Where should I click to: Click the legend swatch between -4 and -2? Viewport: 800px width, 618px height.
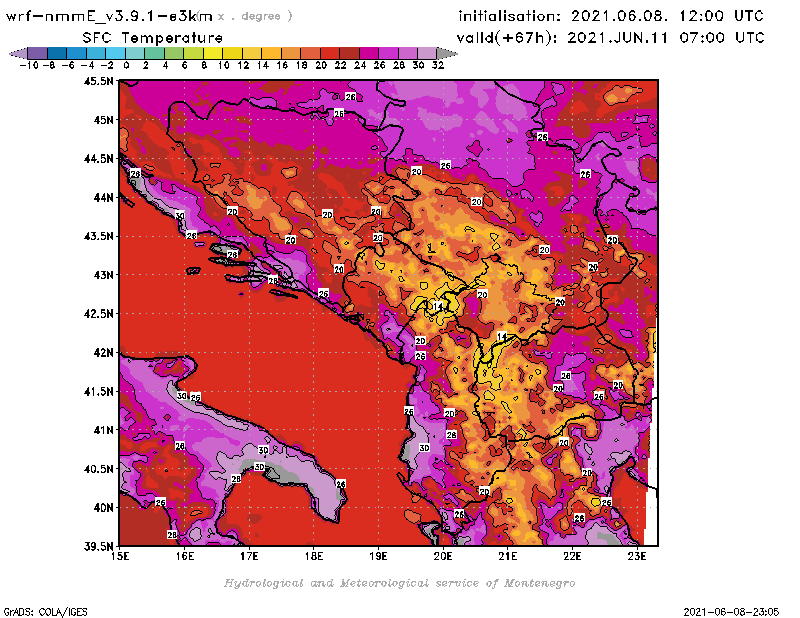(x=96, y=53)
